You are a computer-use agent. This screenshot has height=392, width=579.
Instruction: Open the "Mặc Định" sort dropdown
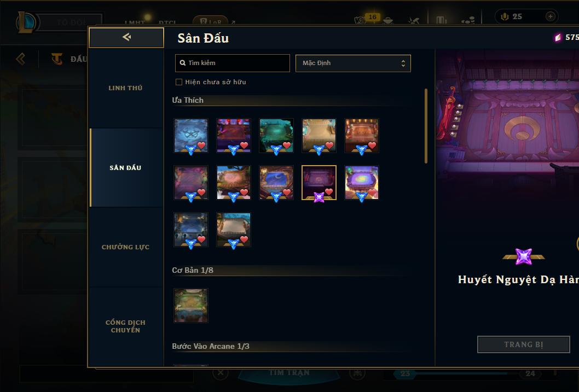click(x=353, y=63)
